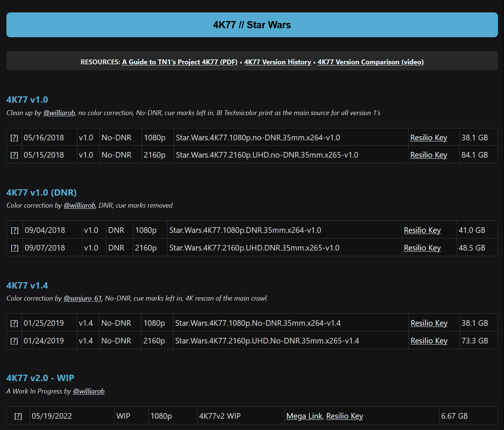Click [?] info link for 05/16/2018 row

click(14, 138)
